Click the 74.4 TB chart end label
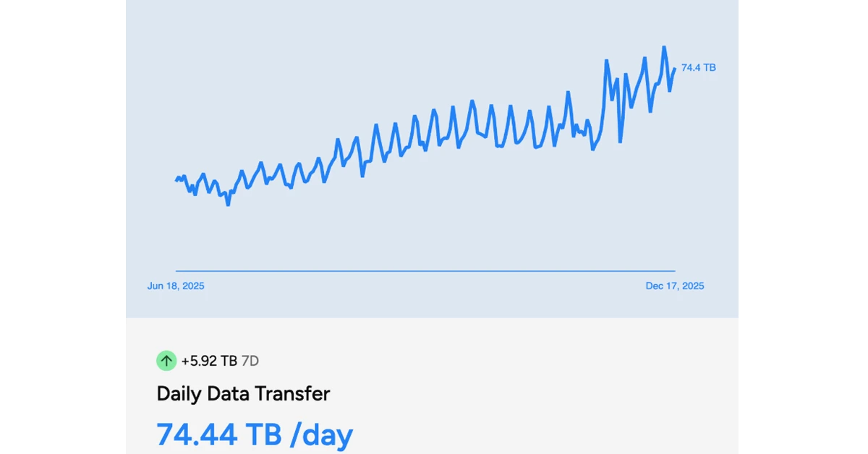 (x=698, y=68)
